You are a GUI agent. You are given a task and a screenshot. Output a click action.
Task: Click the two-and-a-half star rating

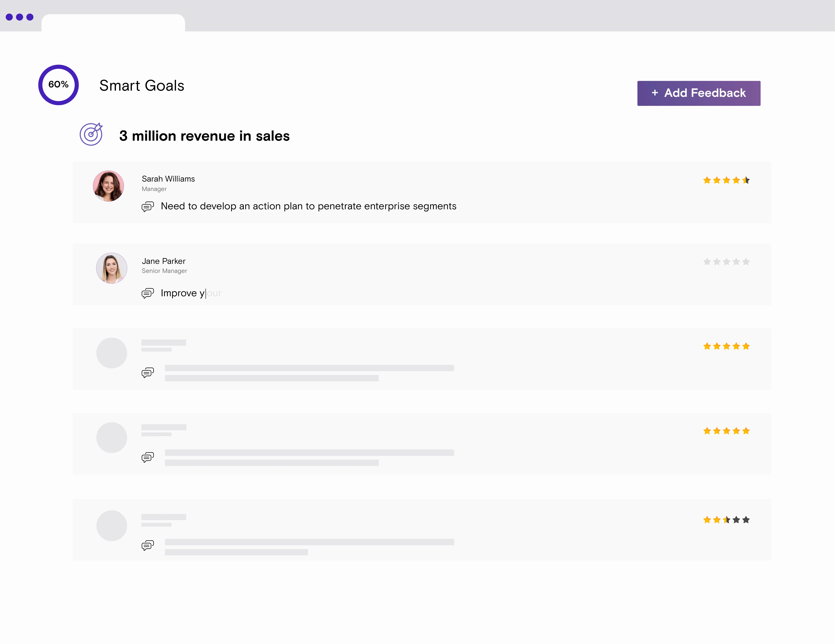point(726,520)
